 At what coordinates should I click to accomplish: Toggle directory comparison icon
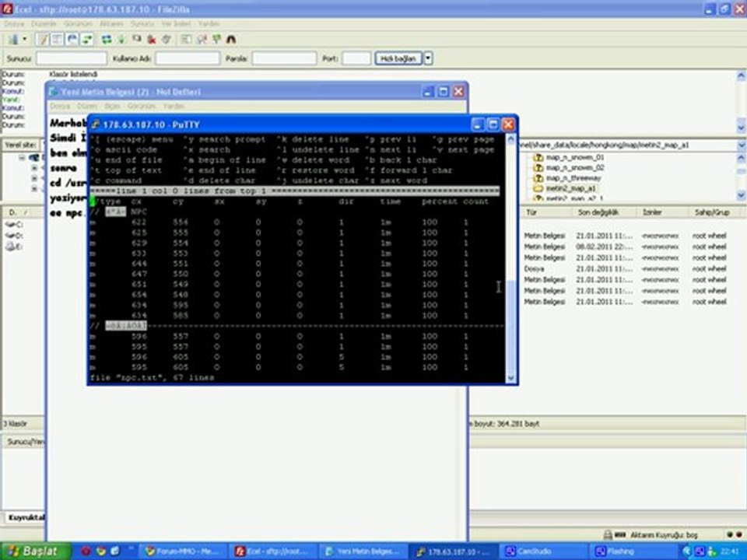point(202,40)
